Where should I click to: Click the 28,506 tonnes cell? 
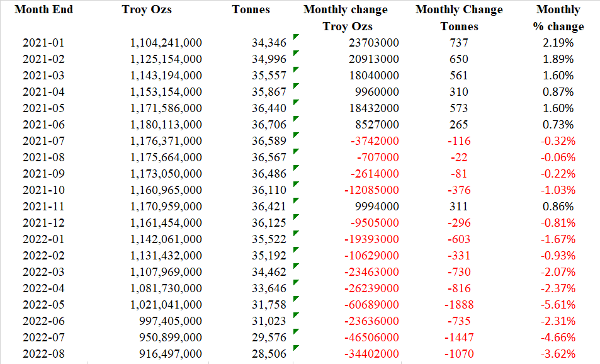point(269,354)
